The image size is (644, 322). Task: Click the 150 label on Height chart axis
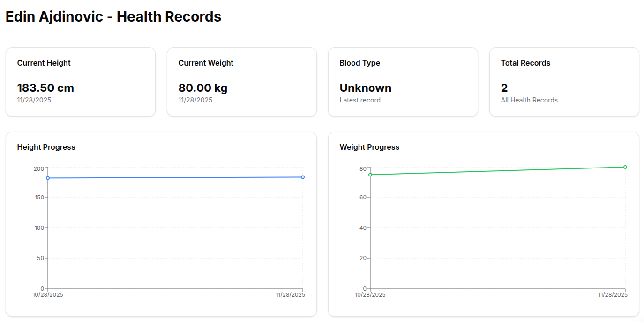[39, 198]
